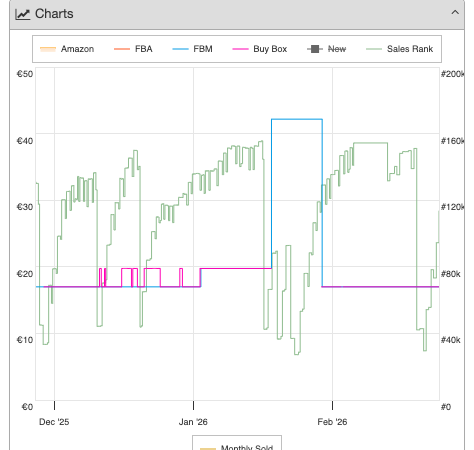Click the Jan '26 axis label
474x450 pixels.
click(x=193, y=422)
